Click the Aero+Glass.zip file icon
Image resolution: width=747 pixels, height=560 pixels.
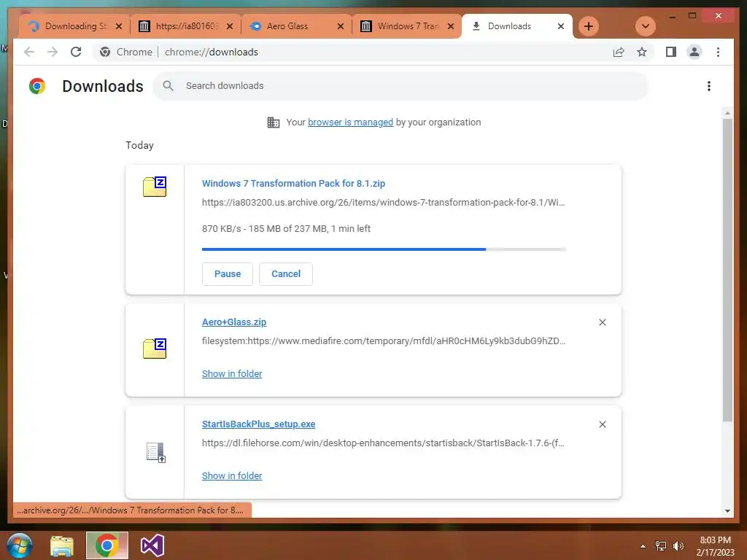[x=155, y=348]
